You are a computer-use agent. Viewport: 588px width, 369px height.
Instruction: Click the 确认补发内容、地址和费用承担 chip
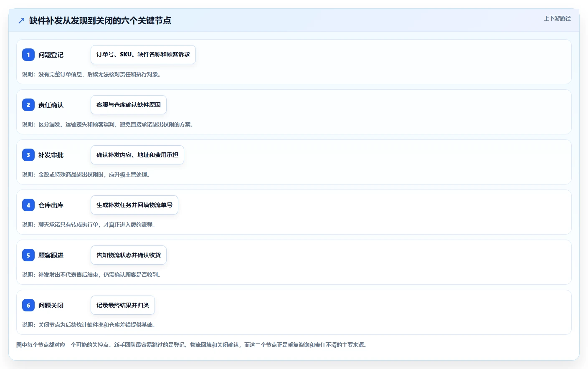(137, 155)
